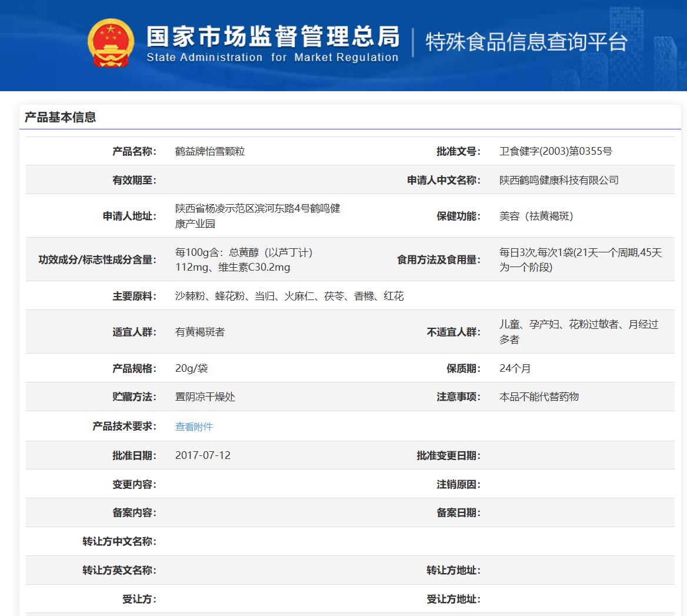Select the main ingredients list 沙棘粉、蜂花粉…
Viewport: 687px width, 616px height.
[289, 296]
